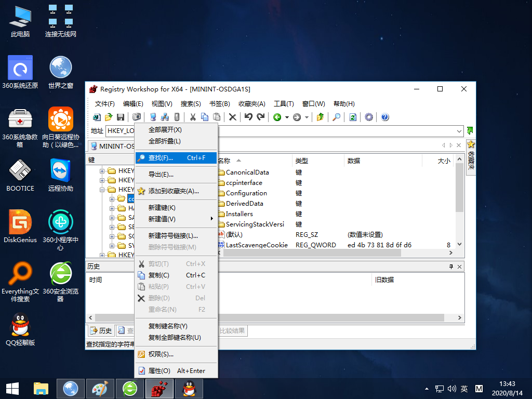Click the green Back navigation arrow

[277, 117]
